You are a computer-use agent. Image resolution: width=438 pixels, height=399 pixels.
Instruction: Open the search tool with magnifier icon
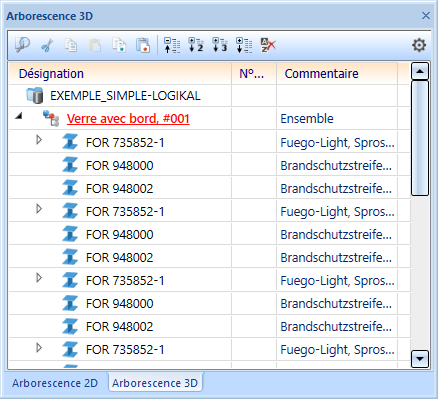click(x=22, y=45)
